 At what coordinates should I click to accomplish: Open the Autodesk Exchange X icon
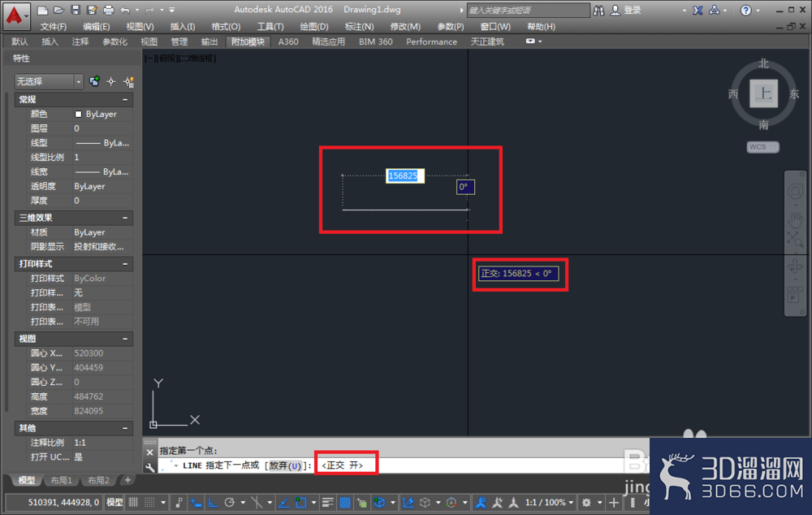pyautogui.click(x=698, y=10)
